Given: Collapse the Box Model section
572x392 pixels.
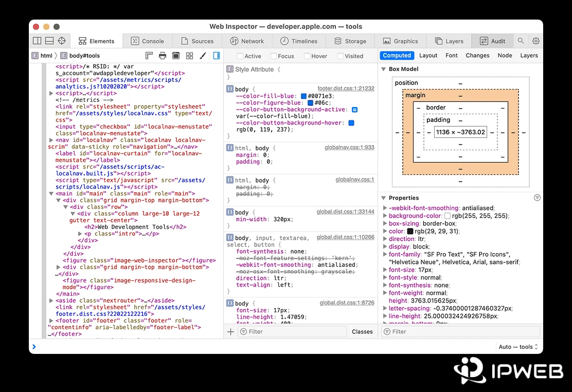Looking at the screenshot, I should (383, 69).
